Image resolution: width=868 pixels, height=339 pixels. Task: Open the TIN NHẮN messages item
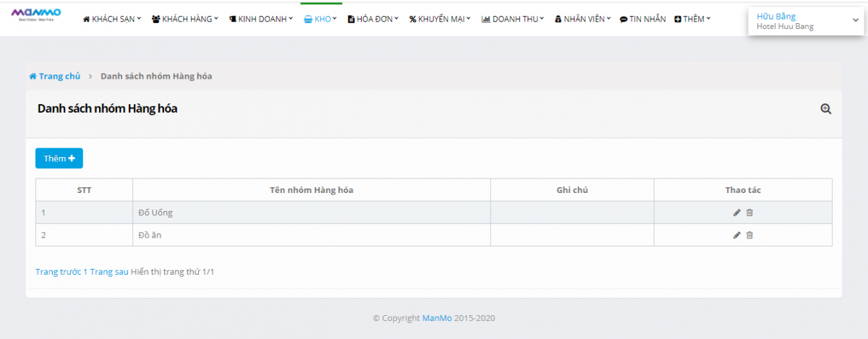(642, 20)
